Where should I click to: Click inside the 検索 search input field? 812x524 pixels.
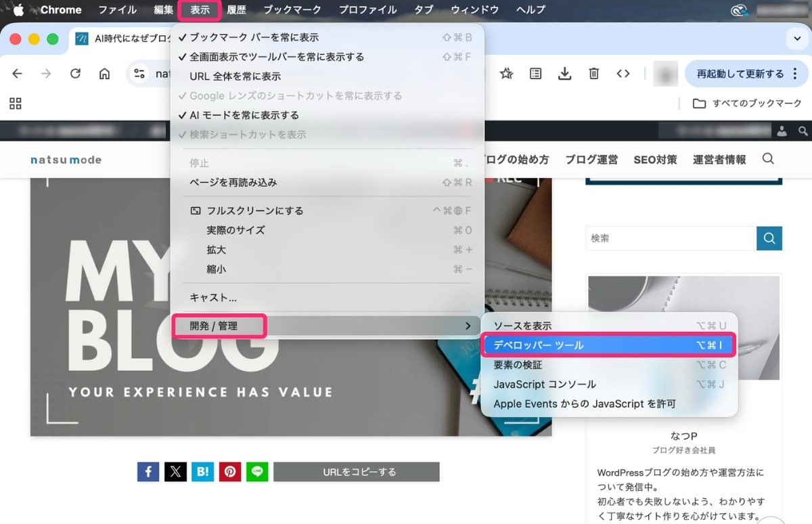tap(667, 238)
